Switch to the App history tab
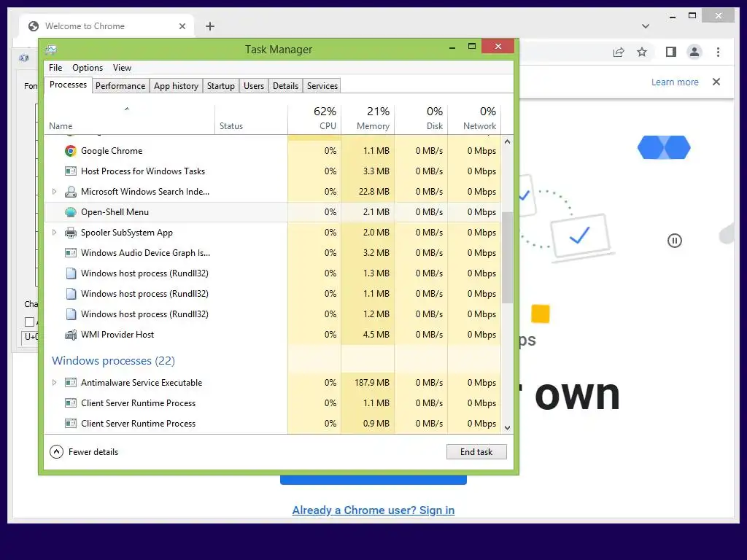The image size is (747, 560). (176, 86)
